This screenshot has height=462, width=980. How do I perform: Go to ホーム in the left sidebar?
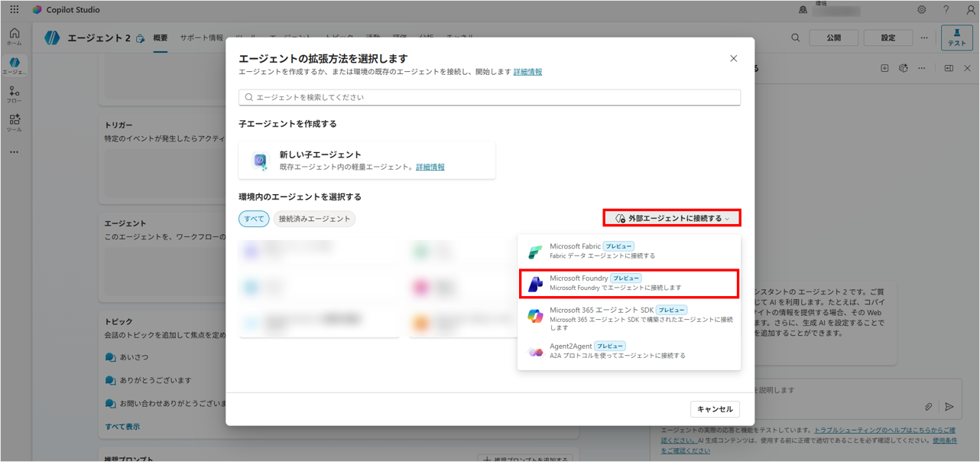click(15, 36)
